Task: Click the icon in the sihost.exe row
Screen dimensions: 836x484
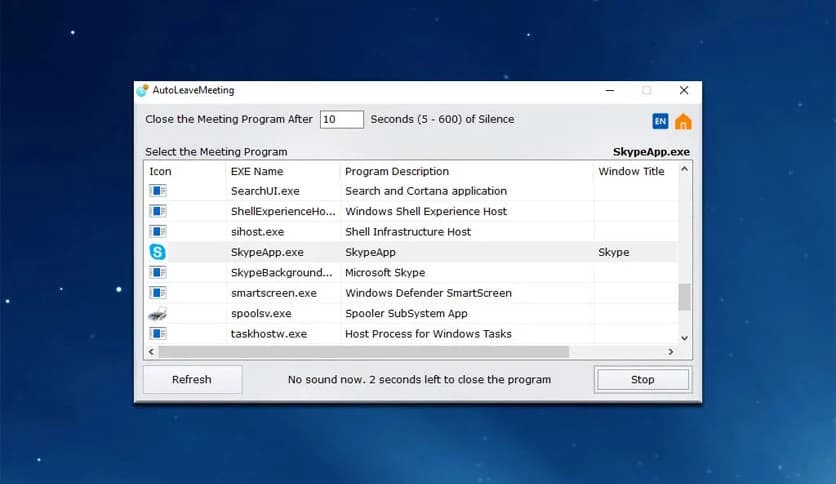Action: 158,231
